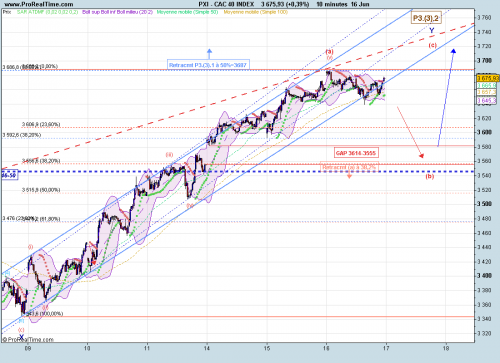Click the 3 540 price axis label
The width and height of the screenshot is (500, 363).
484,175
